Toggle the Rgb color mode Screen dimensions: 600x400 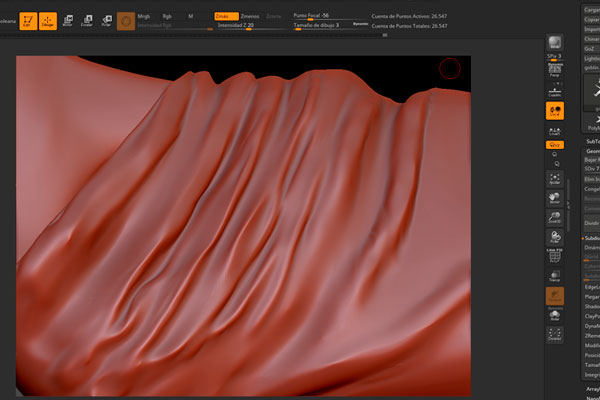(x=166, y=16)
